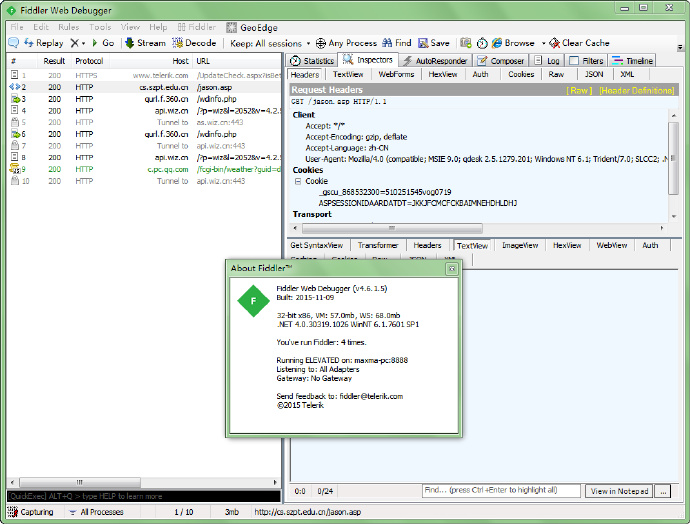Open the Tools menu
Screen dimensions: 690x524
pos(100,27)
